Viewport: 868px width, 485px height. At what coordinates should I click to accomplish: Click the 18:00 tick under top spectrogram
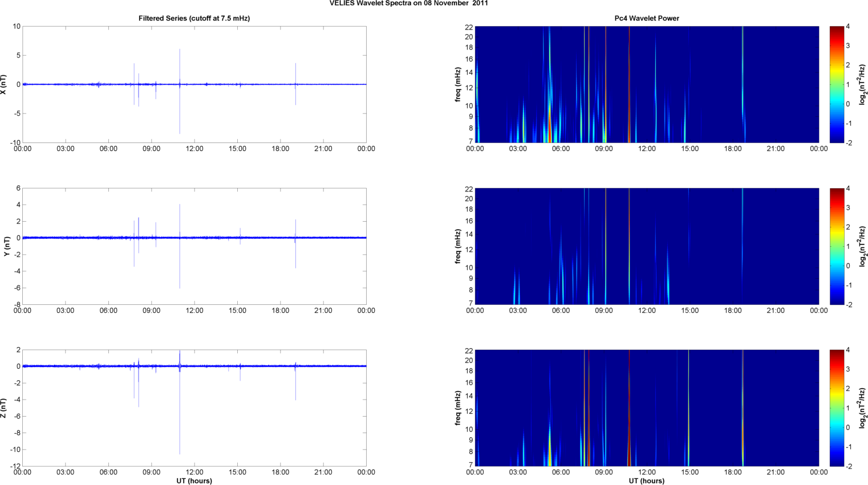pyautogui.click(x=733, y=149)
